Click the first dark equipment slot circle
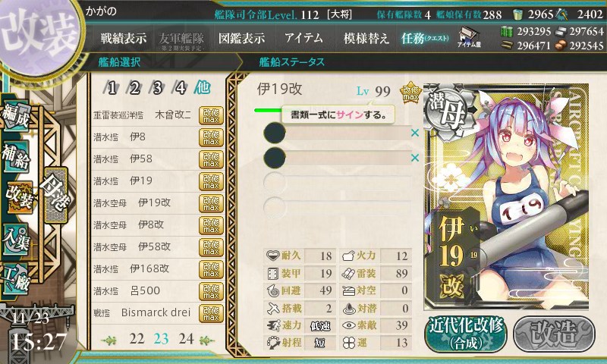607x364 pixels. (x=275, y=133)
